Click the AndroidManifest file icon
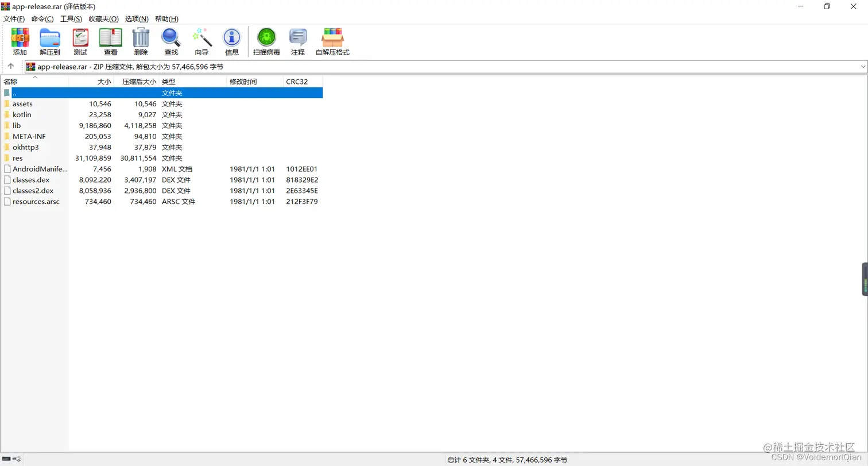This screenshot has height=466, width=868. [x=7, y=169]
